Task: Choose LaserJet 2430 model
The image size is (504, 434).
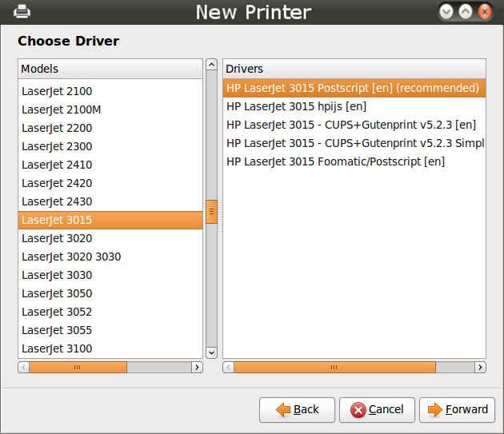Action: [x=110, y=201]
